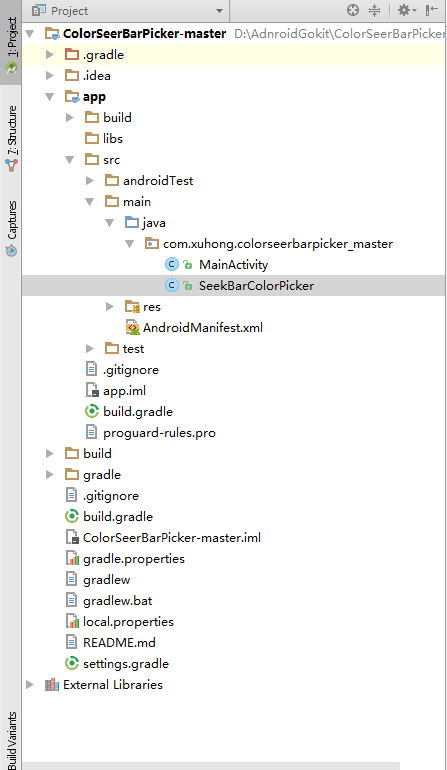Expand the .gradle folder

[50, 55]
